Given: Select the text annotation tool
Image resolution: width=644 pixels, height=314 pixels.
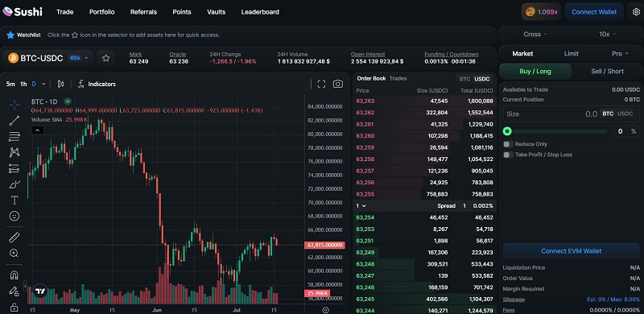Looking at the screenshot, I should tap(14, 200).
